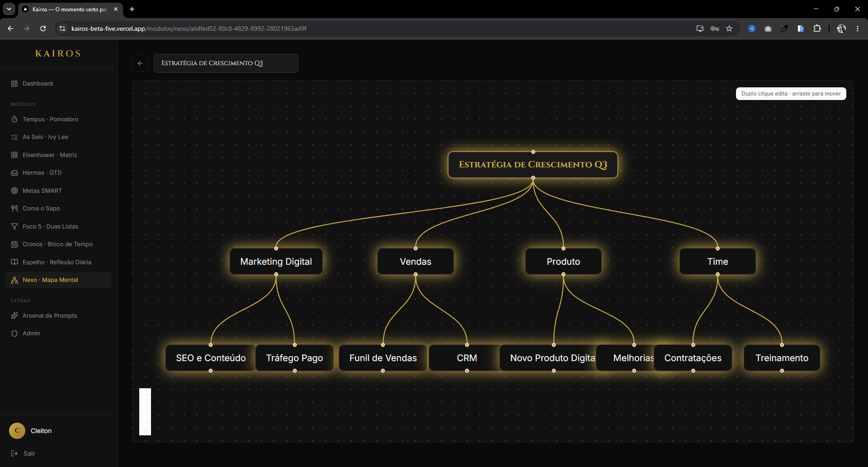
Task: Open Eisenhower · Matriz module
Action: coord(58,155)
